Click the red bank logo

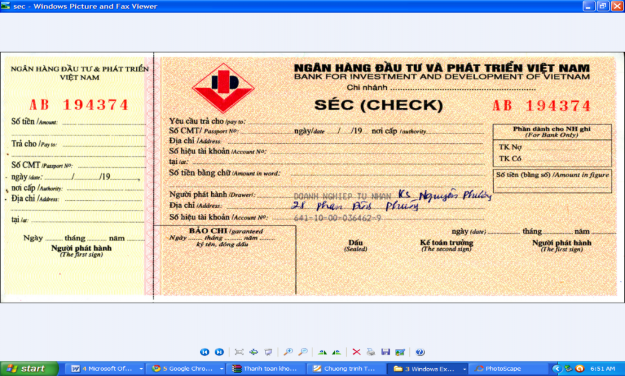[x=223, y=88]
